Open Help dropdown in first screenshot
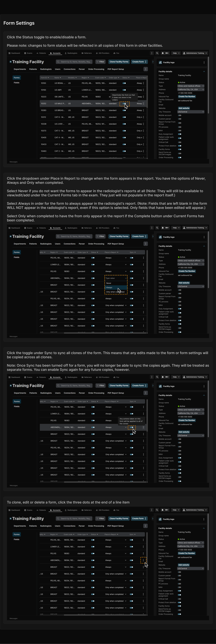The image size is (216, 644). (x=176, y=53)
